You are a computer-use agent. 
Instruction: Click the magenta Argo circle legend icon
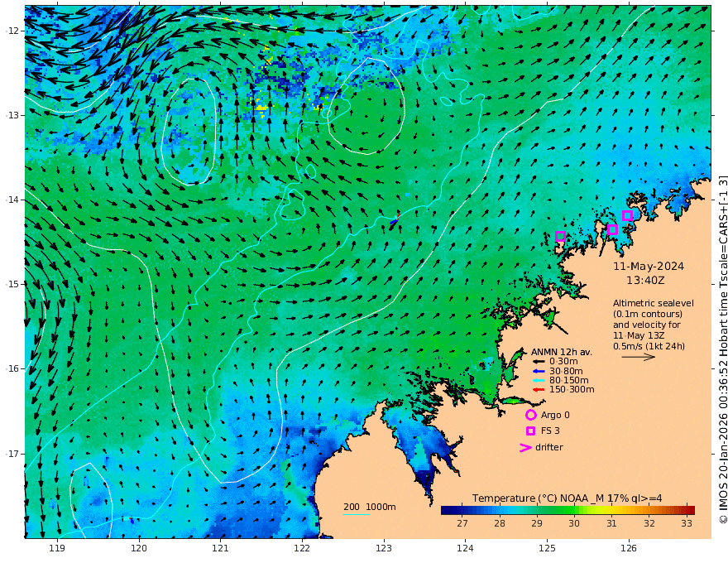coord(530,415)
